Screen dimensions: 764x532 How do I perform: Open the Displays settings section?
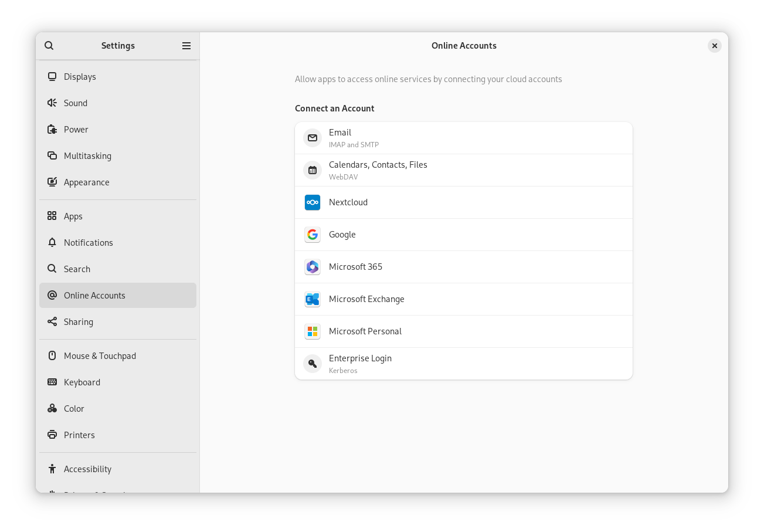coord(80,76)
